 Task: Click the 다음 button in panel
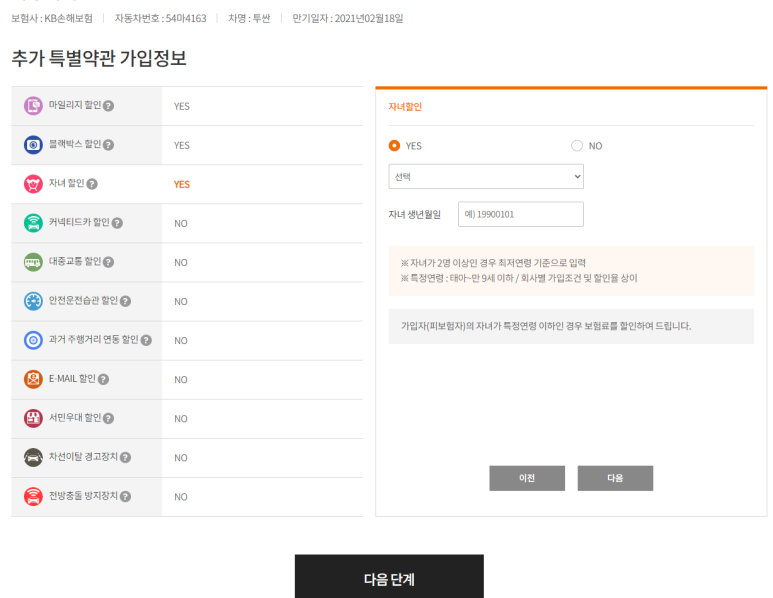click(615, 478)
